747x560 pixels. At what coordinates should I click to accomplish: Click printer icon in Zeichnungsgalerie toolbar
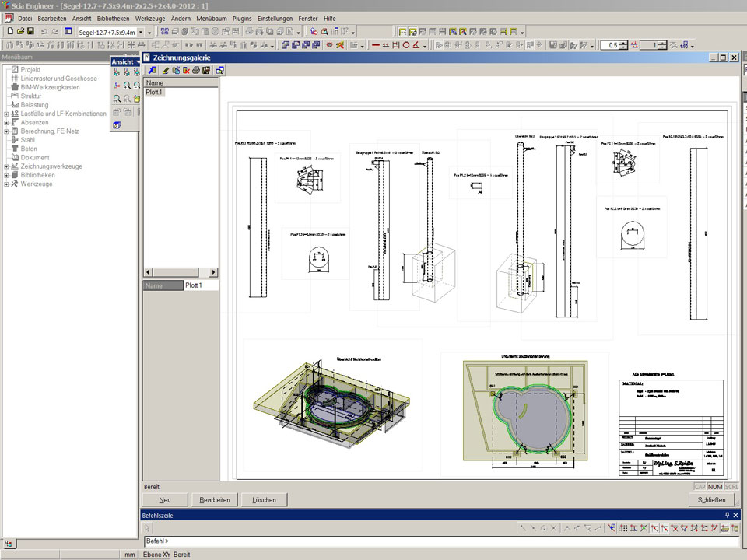pyautogui.click(x=196, y=71)
